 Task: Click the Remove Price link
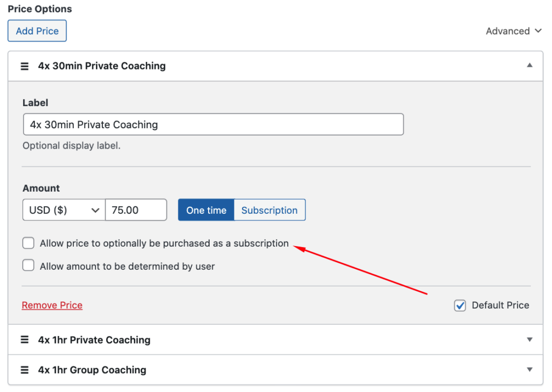tap(52, 305)
